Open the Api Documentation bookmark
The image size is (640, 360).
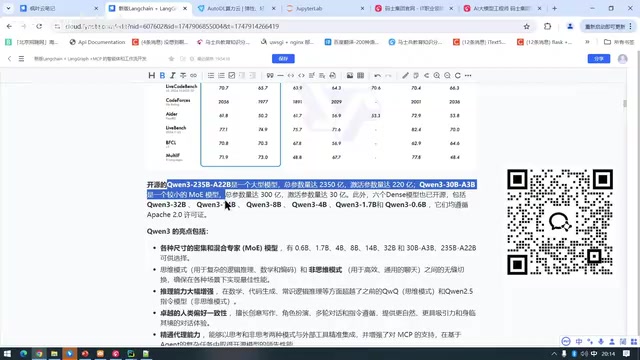click(97, 42)
